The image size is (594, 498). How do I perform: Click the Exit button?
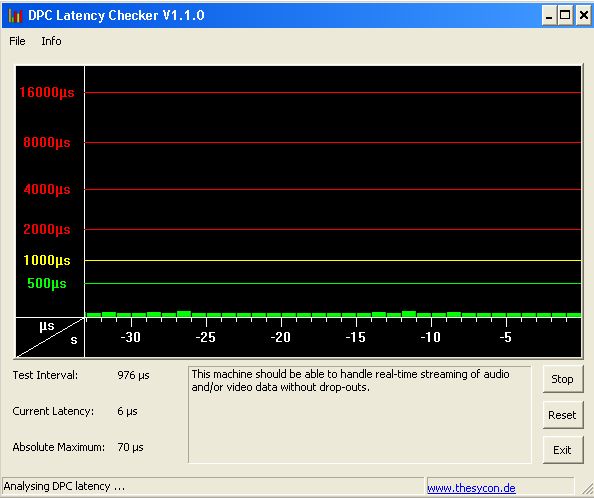point(563,450)
